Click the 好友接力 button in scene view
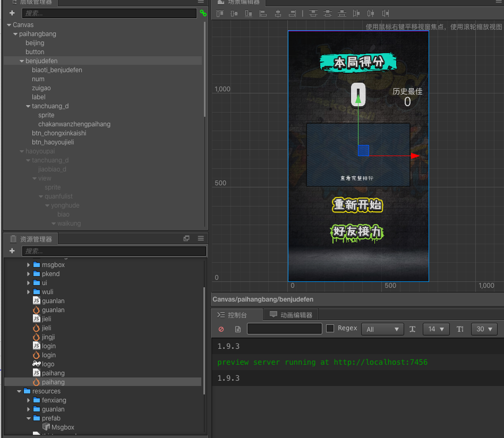The image size is (504, 438). tap(357, 233)
